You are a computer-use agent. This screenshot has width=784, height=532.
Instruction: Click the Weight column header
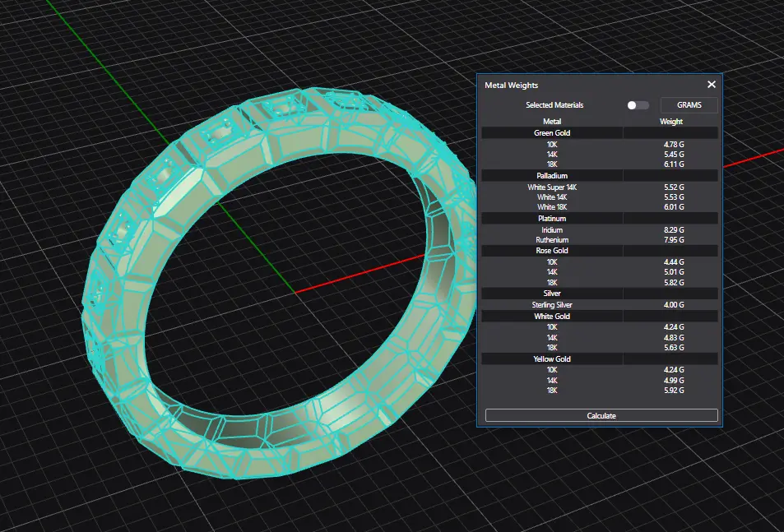671,122
